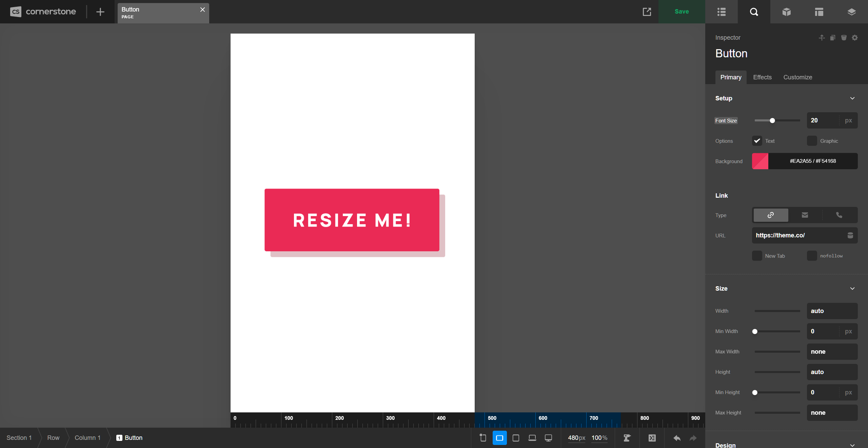Open the dev console icon
Viewport: 868px width, 448px height.
click(652, 437)
